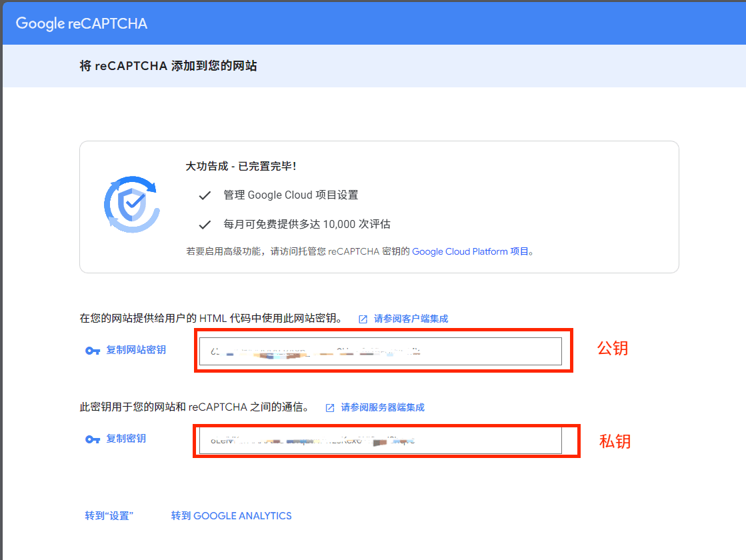Open the 请参阅客户端集成 link
Viewport: 746px width, 560px height.
[x=411, y=318]
